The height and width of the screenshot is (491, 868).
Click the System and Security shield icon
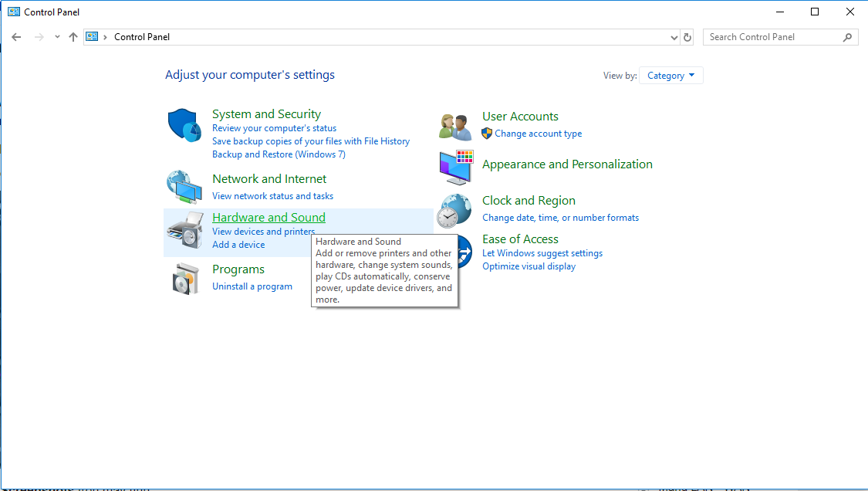(185, 125)
